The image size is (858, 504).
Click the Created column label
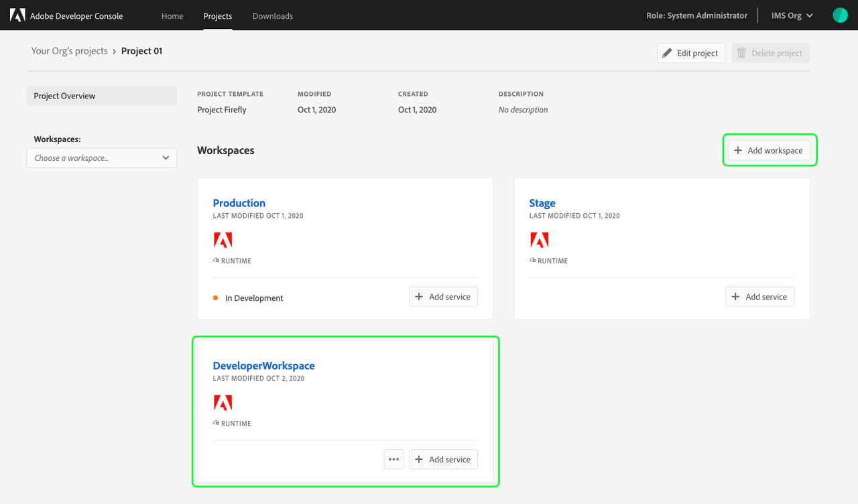[x=413, y=94]
